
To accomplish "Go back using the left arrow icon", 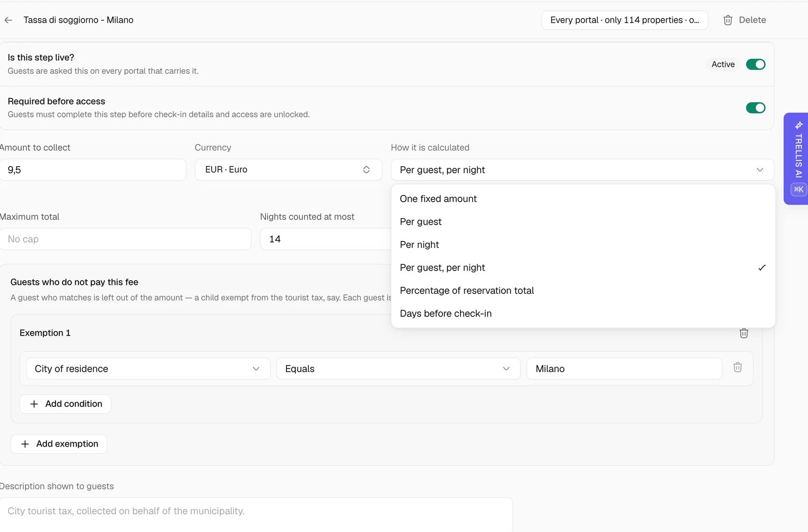I will [x=8, y=20].
